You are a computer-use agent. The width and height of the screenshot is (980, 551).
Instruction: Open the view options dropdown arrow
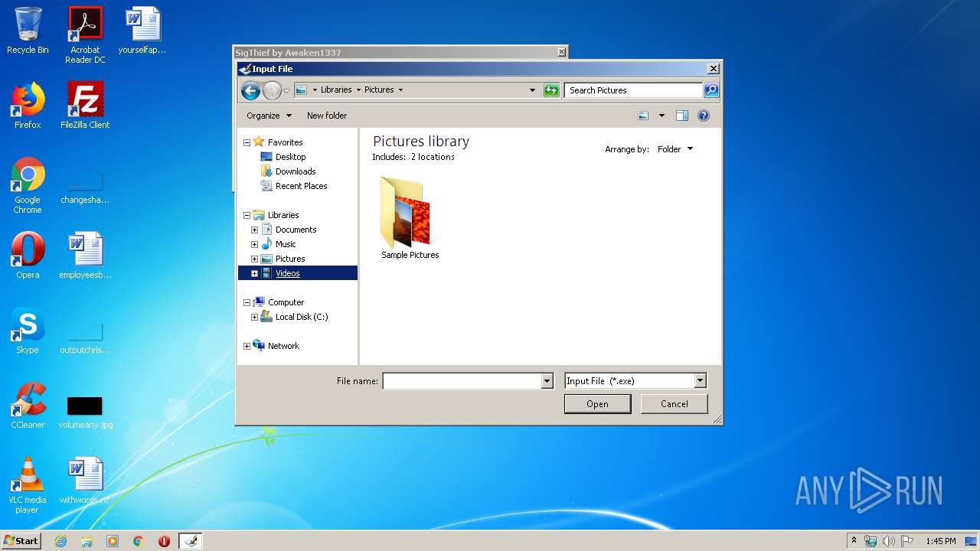[x=661, y=116]
